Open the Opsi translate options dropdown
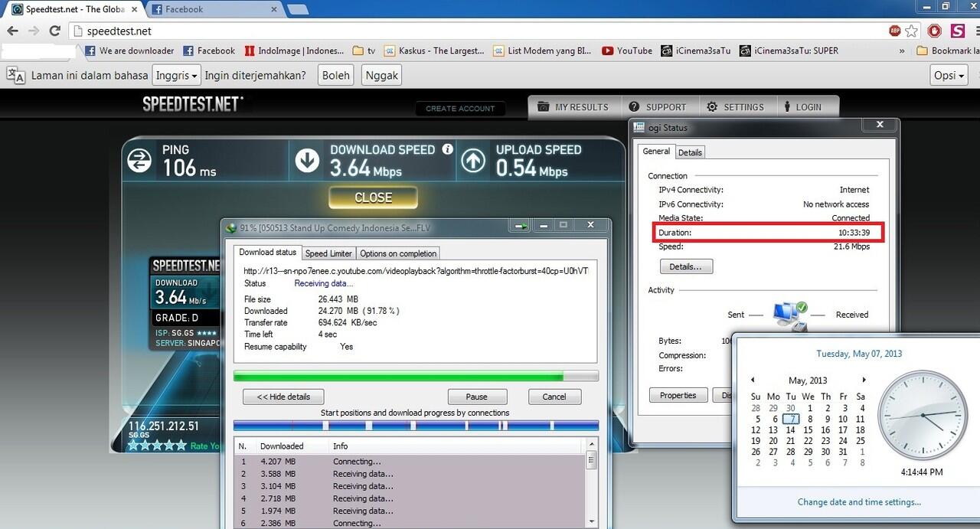The height and width of the screenshot is (529, 980). (x=949, y=75)
